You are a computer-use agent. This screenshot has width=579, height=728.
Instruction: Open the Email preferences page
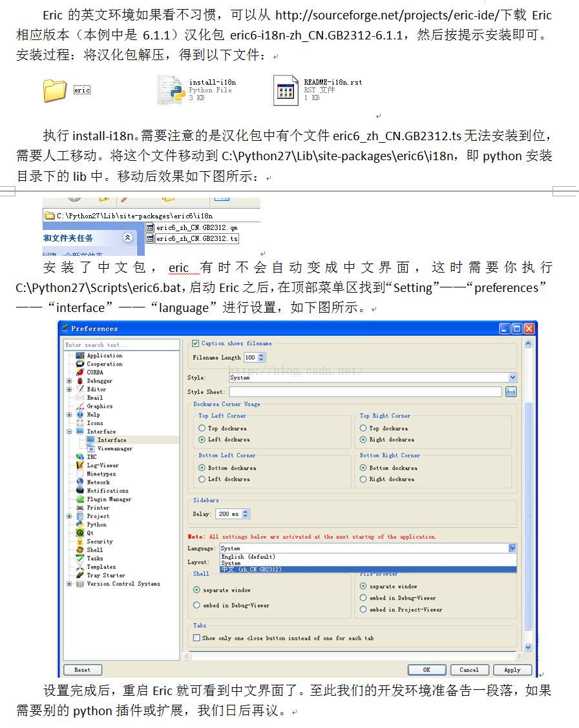pos(95,397)
